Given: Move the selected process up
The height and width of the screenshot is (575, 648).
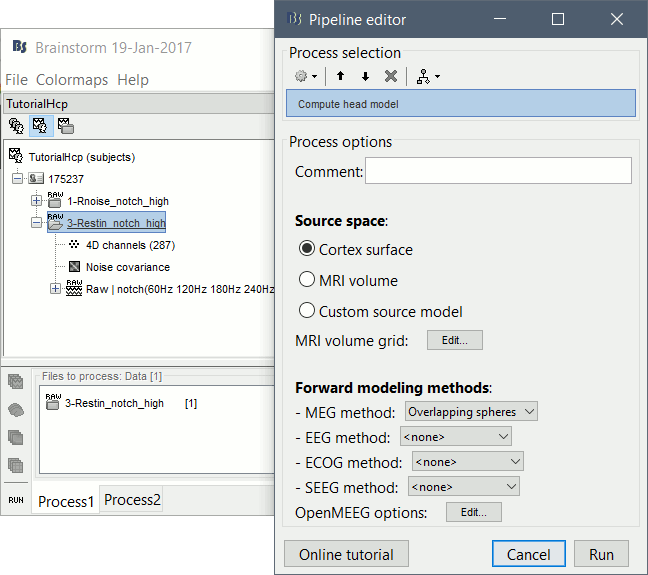Looking at the screenshot, I should coord(341,76).
